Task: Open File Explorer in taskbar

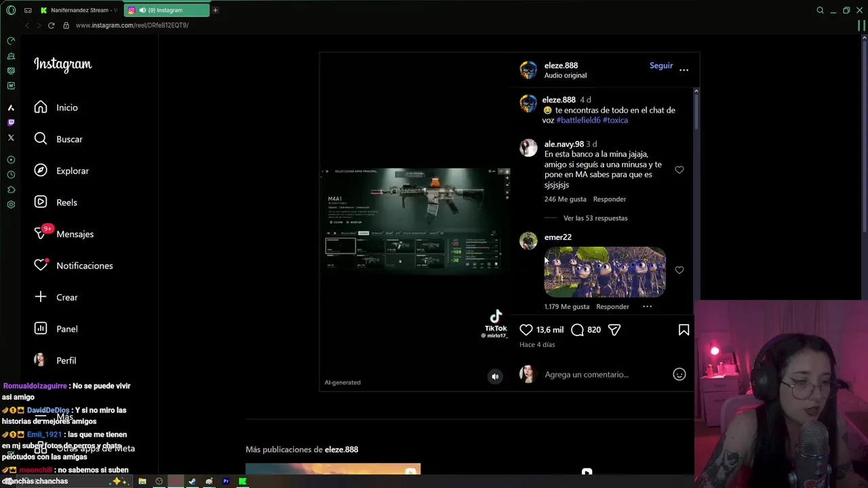Action: 142,481
